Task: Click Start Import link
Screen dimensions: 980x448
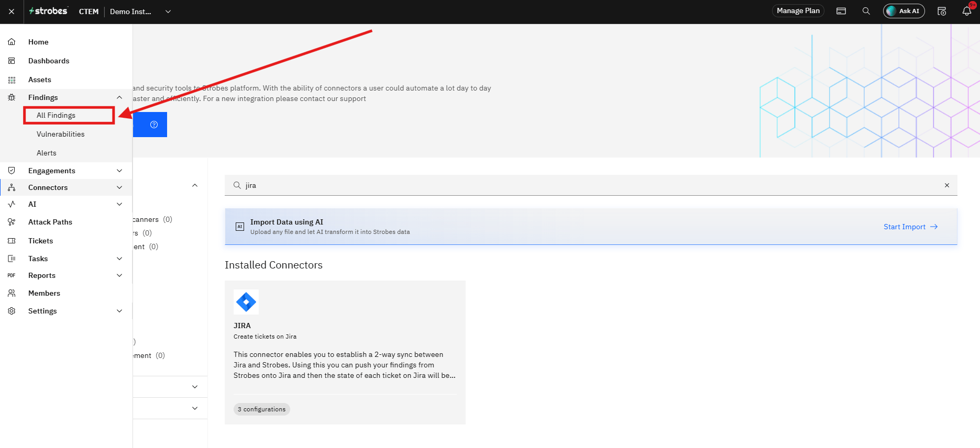Action: [x=910, y=227]
